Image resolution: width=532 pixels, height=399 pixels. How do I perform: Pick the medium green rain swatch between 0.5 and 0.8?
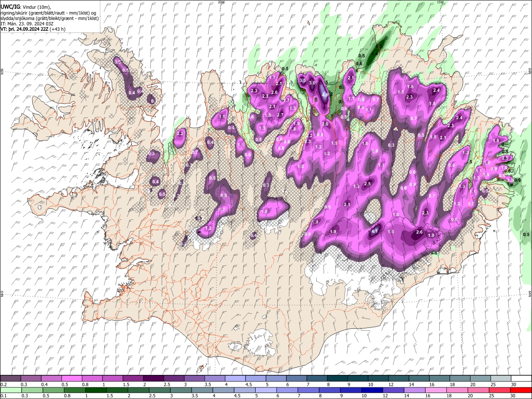[54, 390]
